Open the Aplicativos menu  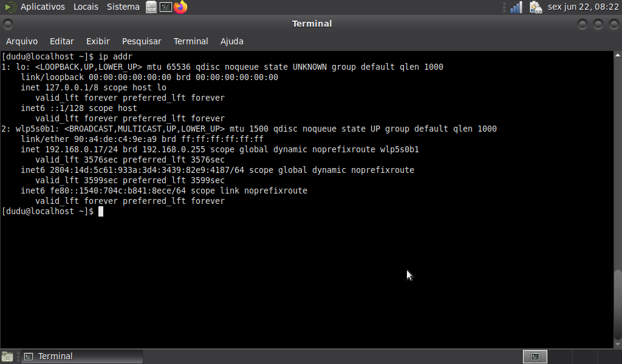click(42, 7)
